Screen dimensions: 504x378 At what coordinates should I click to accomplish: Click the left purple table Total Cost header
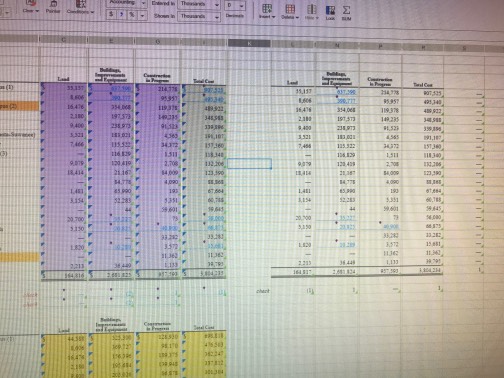pyautogui.click(x=204, y=81)
